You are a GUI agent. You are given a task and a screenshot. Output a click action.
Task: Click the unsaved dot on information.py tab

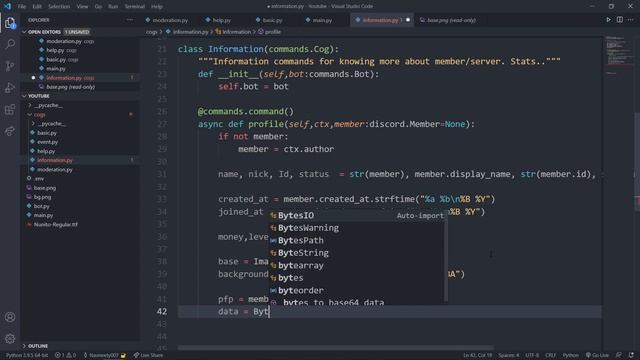click(x=407, y=20)
